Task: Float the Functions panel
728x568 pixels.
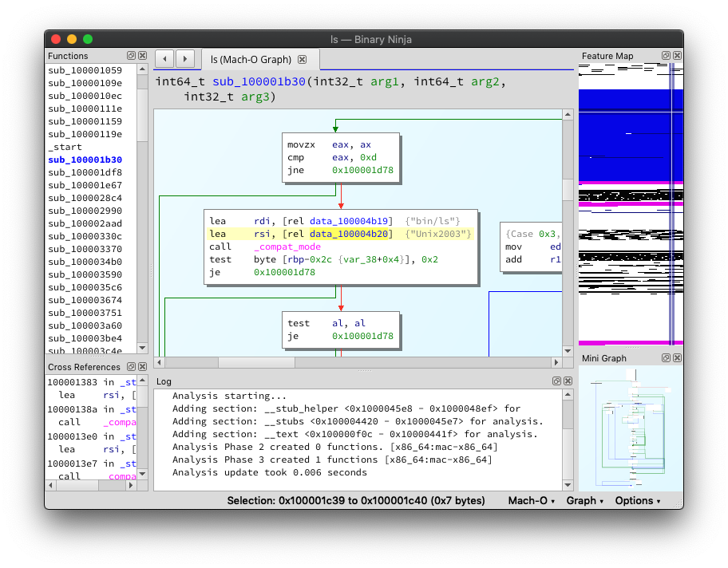Action: tap(131, 56)
